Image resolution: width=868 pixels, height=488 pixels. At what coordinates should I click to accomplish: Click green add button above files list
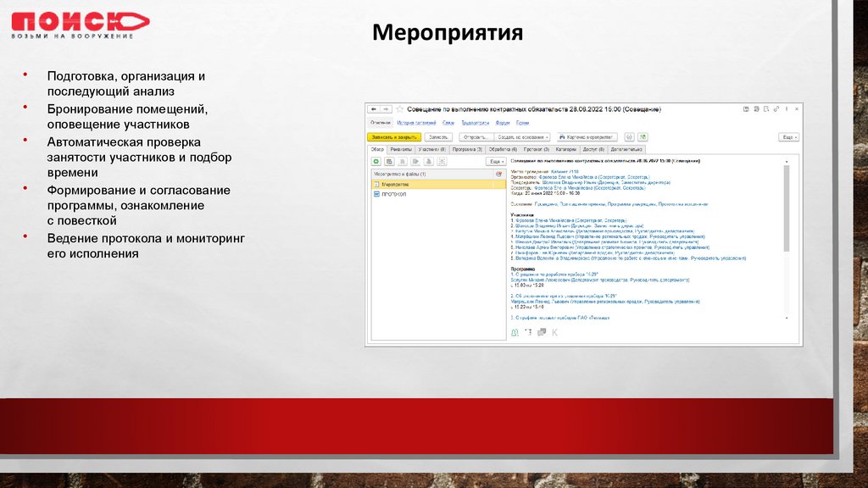[x=376, y=162]
